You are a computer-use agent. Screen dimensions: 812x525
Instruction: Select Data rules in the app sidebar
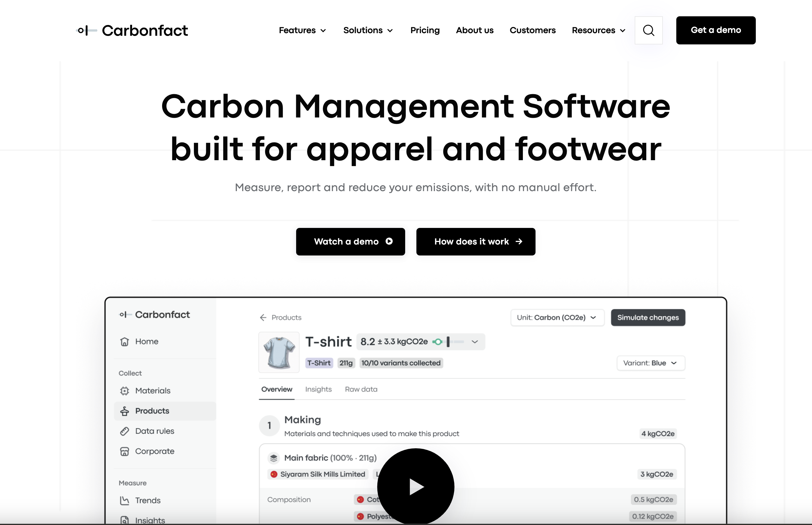[165, 431]
